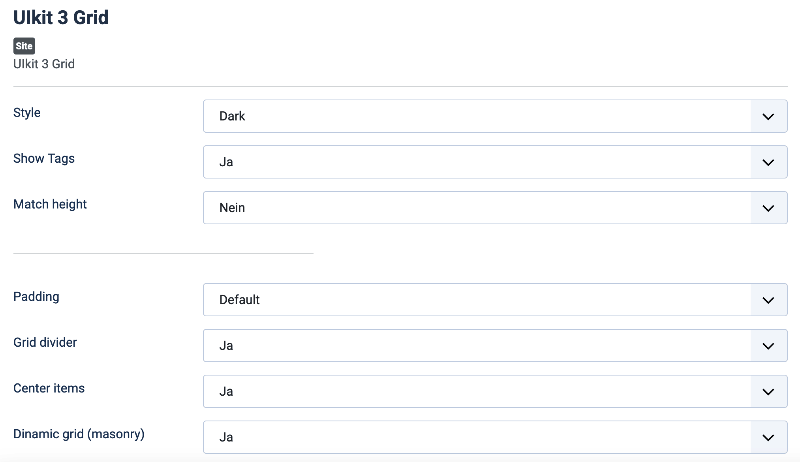
Task: Click the Match height label text
Action: coord(50,204)
